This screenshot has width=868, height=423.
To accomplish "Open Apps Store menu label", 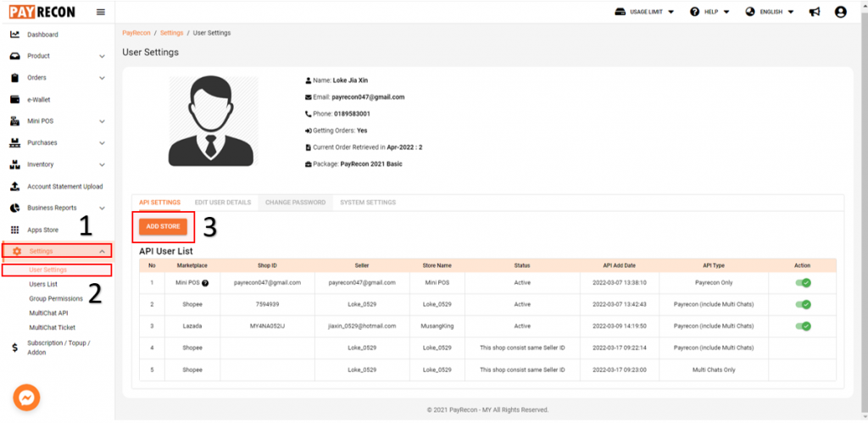I will pyautogui.click(x=42, y=230).
